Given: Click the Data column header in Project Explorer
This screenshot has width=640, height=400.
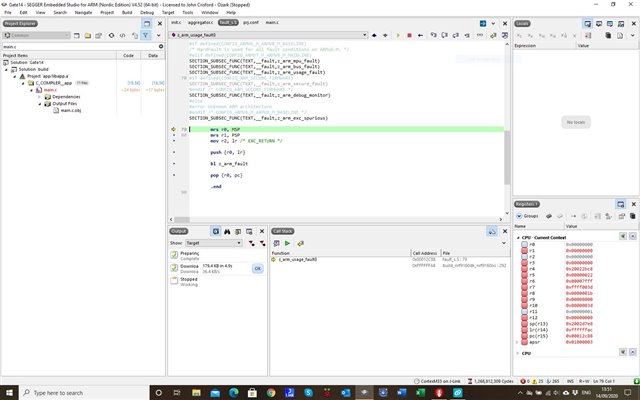Looking at the screenshot, I should pos(153,56).
